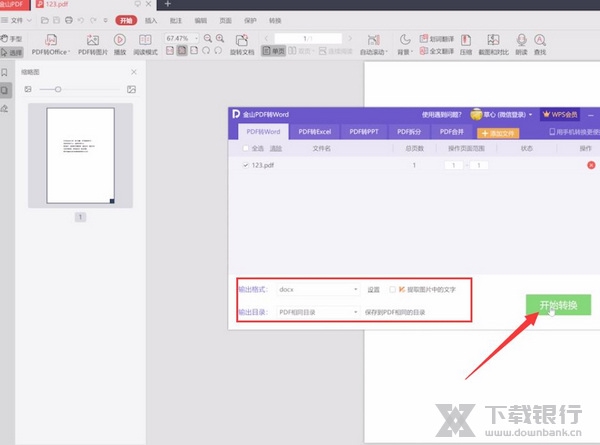The width and height of the screenshot is (600, 445).
Task: Click the undo arrow
Action: (x=81, y=20)
